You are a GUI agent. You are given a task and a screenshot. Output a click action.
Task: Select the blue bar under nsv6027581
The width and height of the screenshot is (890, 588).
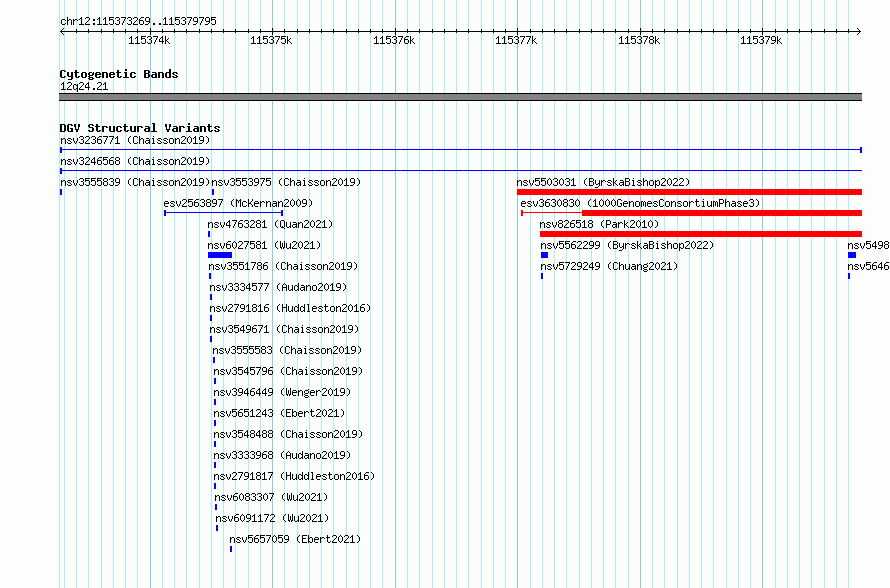pos(220,255)
